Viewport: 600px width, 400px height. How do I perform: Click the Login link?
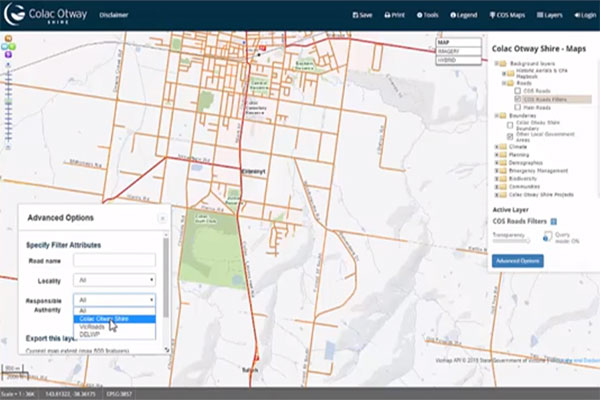585,15
